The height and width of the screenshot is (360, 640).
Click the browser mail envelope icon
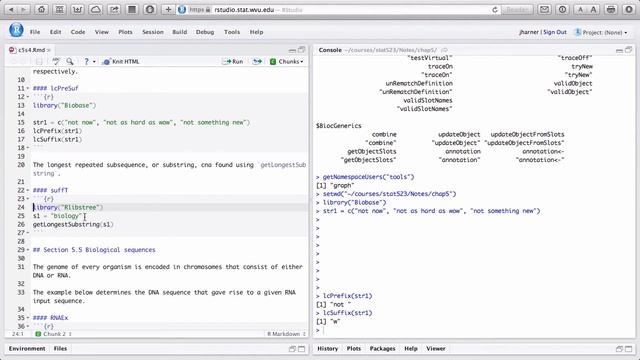click(544, 9)
